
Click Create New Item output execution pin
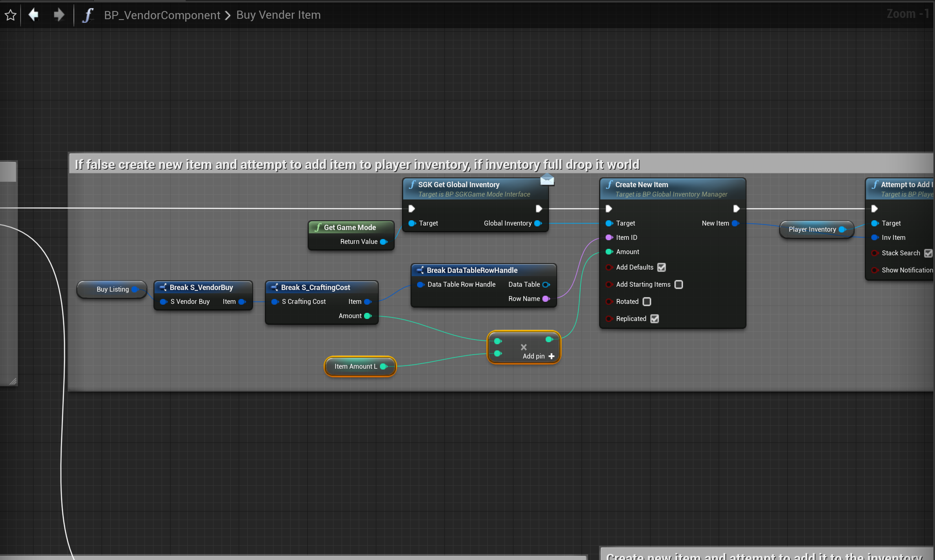pyautogui.click(x=736, y=209)
